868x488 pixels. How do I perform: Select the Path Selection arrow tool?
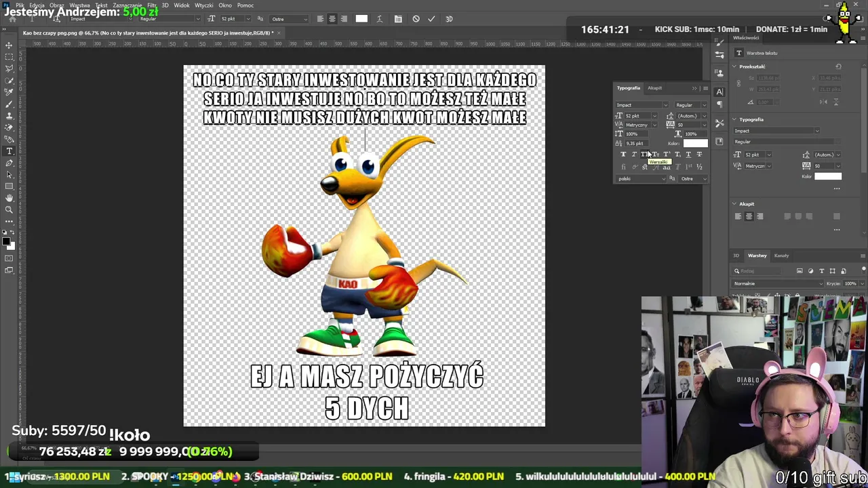(x=9, y=174)
